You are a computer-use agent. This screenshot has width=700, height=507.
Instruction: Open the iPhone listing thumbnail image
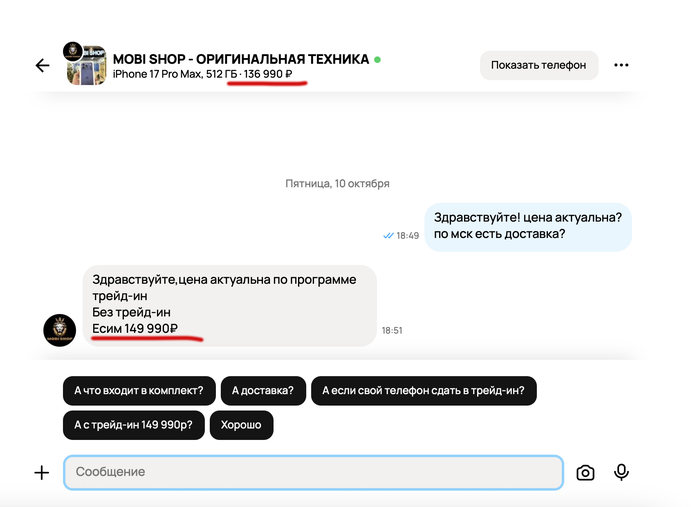click(x=89, y=68)
